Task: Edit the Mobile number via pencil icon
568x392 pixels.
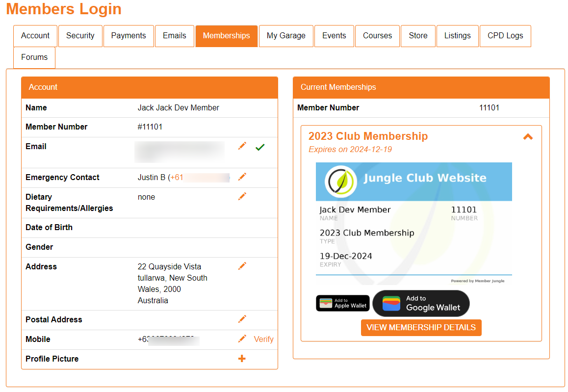Action: tap(242, 338)
